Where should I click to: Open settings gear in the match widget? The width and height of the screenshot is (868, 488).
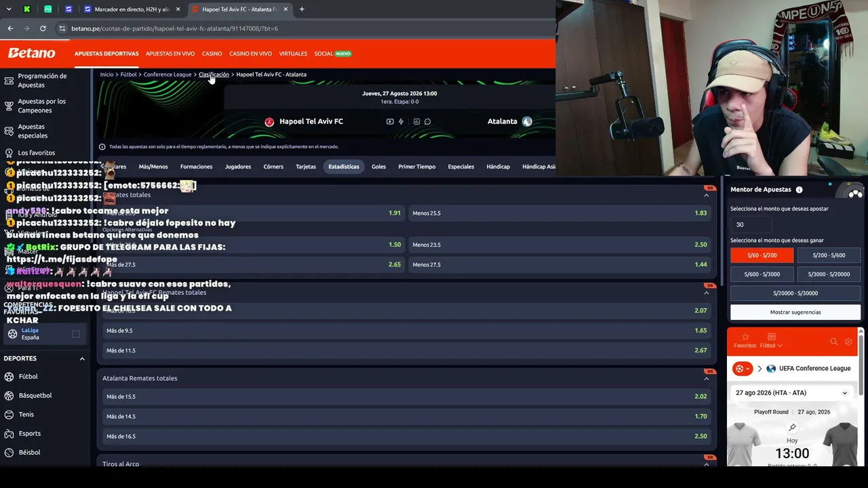[x=848, y=342]
